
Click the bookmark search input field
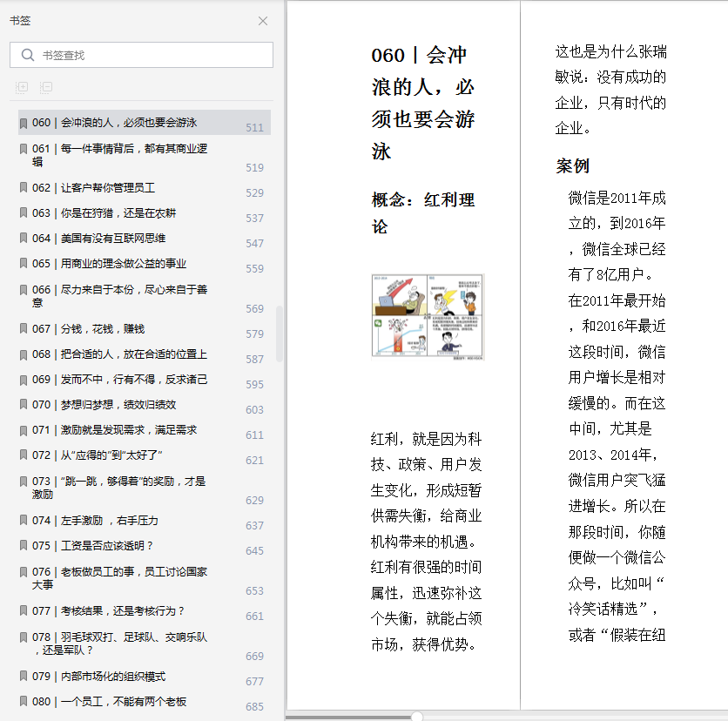(x=141, y=55)
